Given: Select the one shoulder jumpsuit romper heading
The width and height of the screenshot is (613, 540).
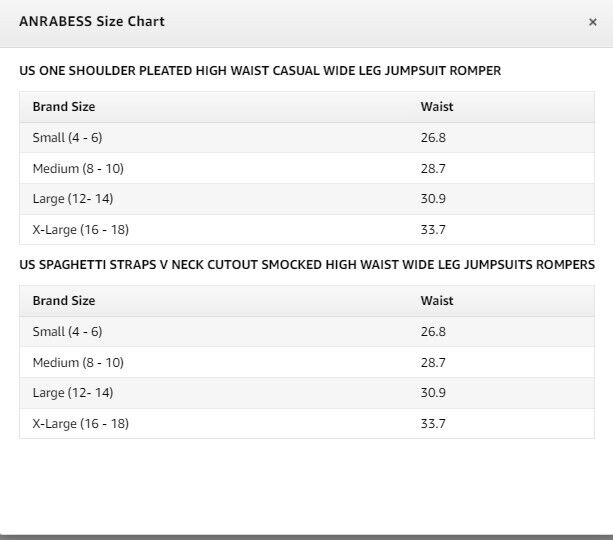Looking at the screenshot, I should [260, 71].
